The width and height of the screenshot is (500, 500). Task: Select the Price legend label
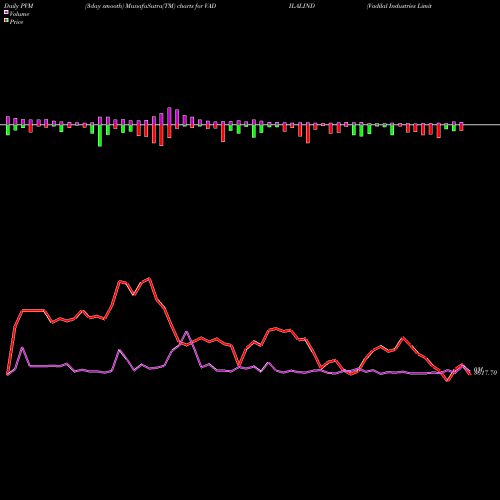[x=16, y=22]
